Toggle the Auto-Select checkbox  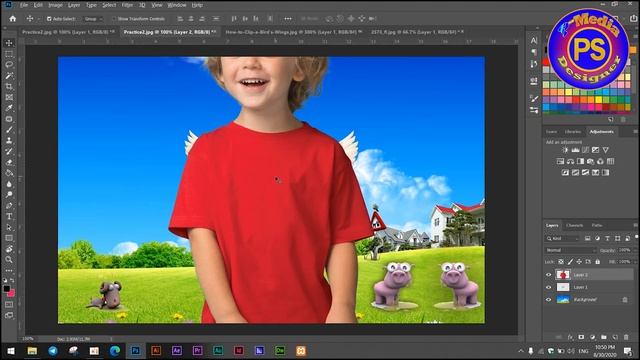click(x=49, y=19)
